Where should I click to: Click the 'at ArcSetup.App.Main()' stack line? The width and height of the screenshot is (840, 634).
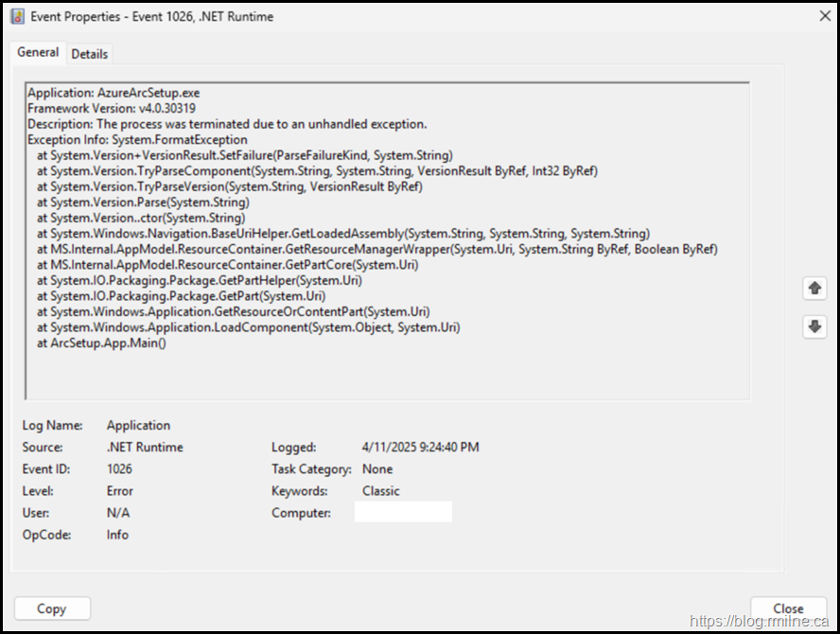pos(101,343)
